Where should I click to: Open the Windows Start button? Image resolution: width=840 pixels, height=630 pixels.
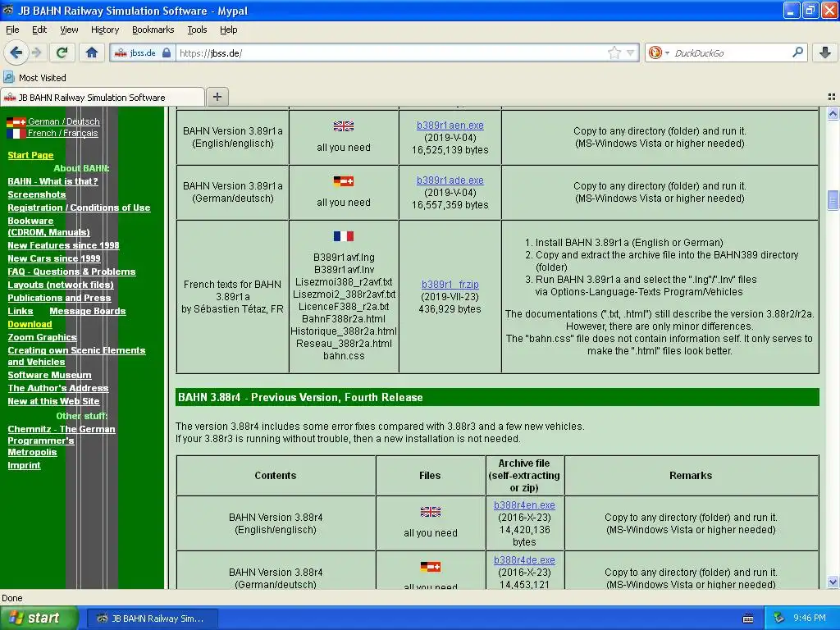tap(39, 618)
